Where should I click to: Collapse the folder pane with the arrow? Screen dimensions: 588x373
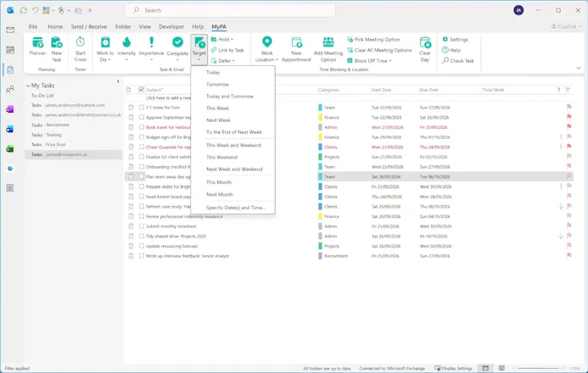click(x=118, y=81)
